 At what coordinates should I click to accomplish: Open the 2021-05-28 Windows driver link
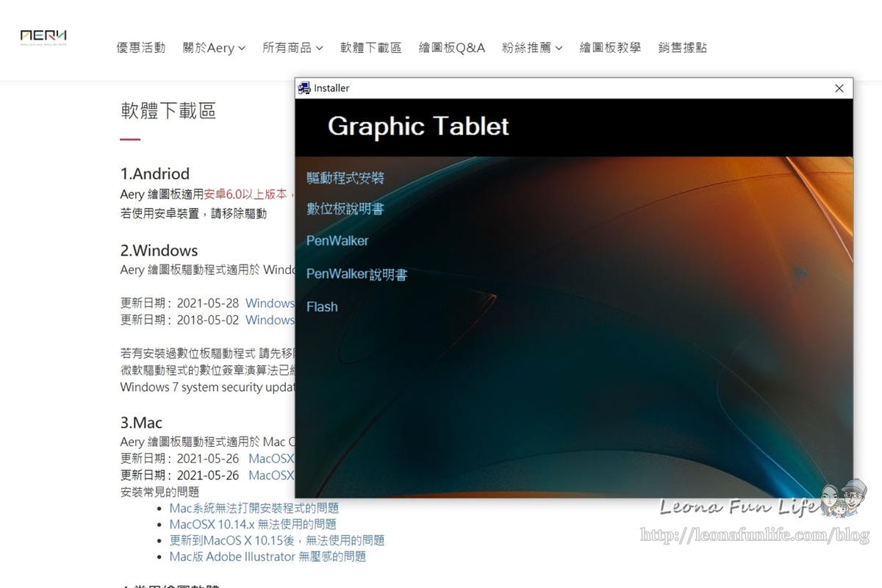tap(270, 303)
